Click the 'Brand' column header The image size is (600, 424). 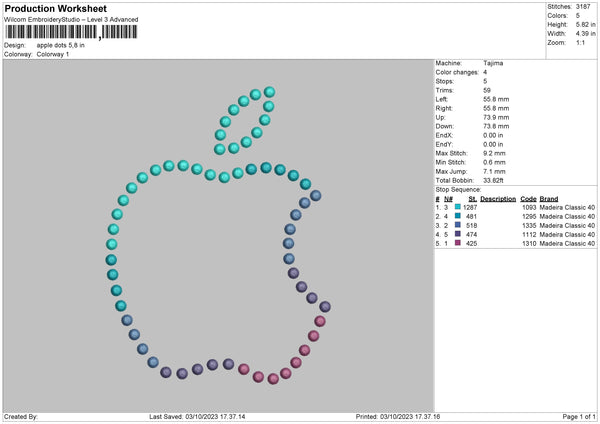pyautogui.click(x=549, y=199)
